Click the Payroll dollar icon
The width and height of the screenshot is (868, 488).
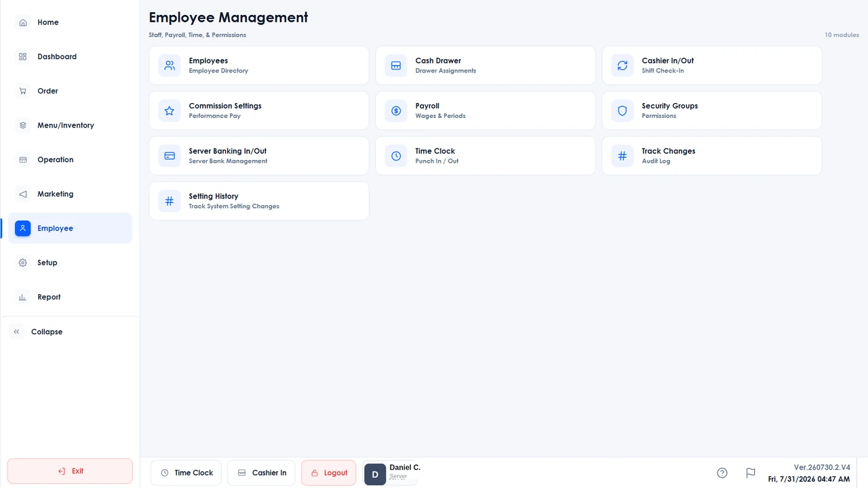pos(396,110)
